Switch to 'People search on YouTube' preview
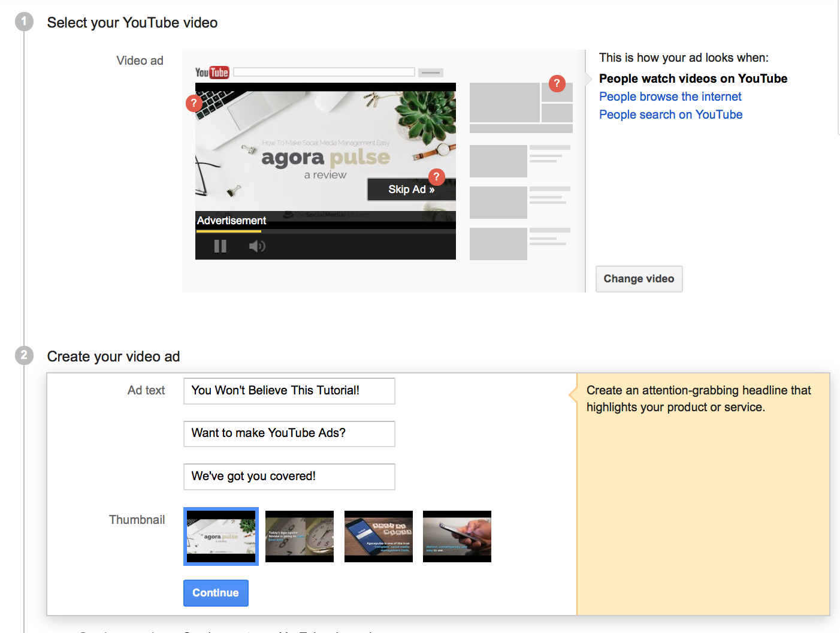Screen dimensions: 840x633 click(x=670, y=114)
